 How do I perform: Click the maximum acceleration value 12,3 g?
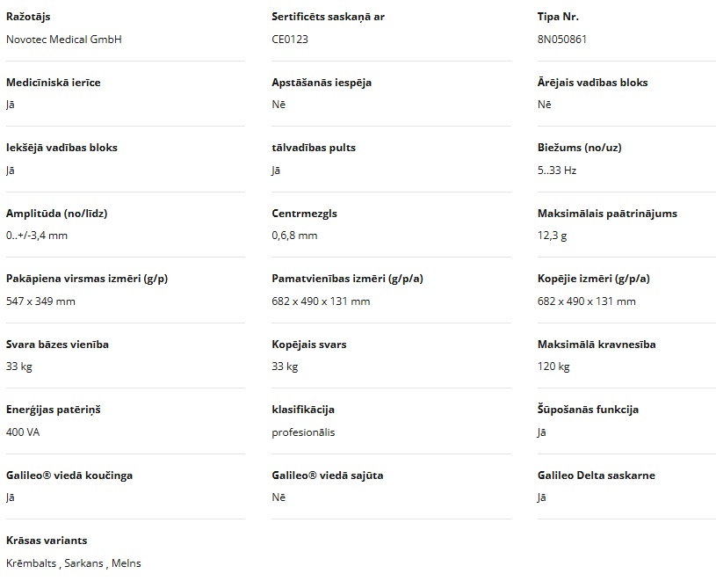553,236
